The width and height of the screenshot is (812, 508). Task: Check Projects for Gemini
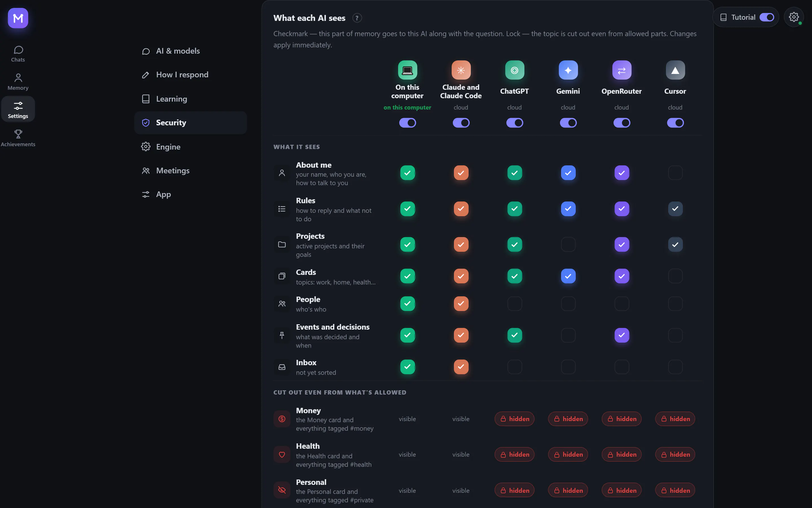click(x=568, y=245)
